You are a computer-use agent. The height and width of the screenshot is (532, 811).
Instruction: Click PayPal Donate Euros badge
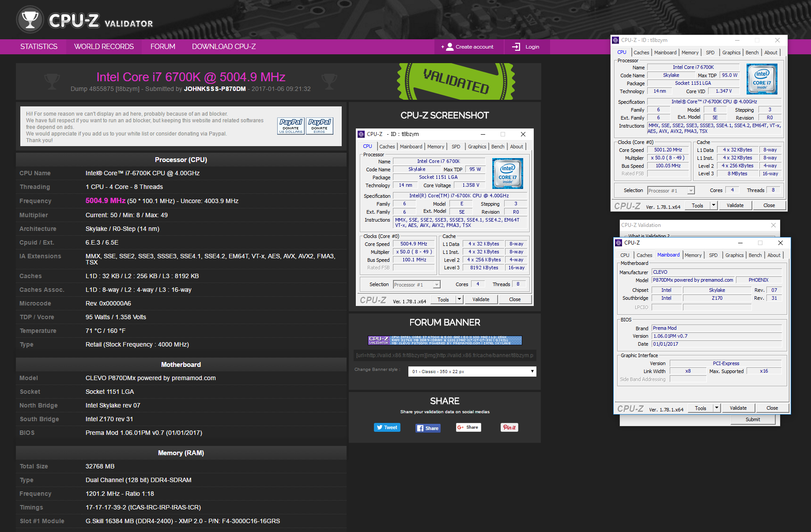(x=320, y=126)
